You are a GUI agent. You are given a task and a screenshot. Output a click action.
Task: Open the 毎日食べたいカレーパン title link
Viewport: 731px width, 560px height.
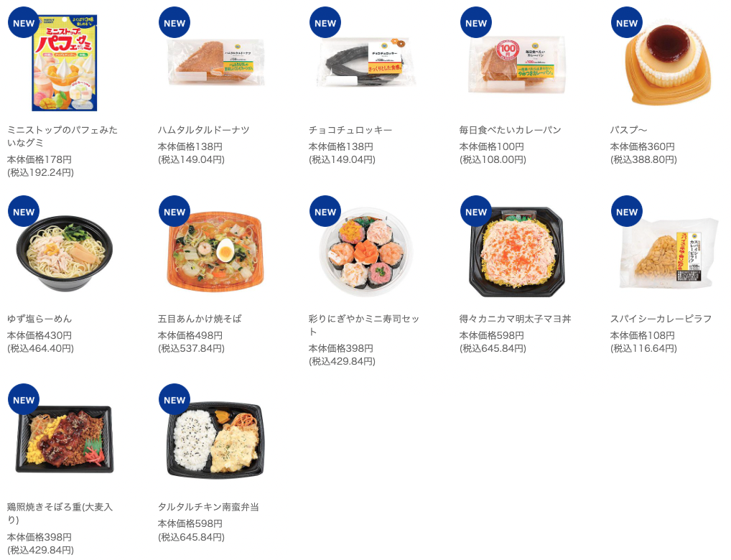(x=510, y=130)
